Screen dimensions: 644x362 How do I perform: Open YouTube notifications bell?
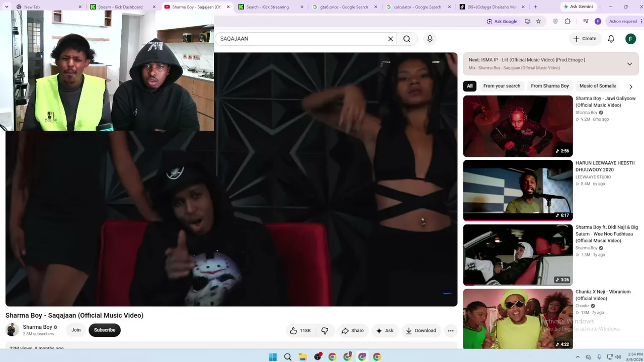pyautogui.click(x=611, y=39)
